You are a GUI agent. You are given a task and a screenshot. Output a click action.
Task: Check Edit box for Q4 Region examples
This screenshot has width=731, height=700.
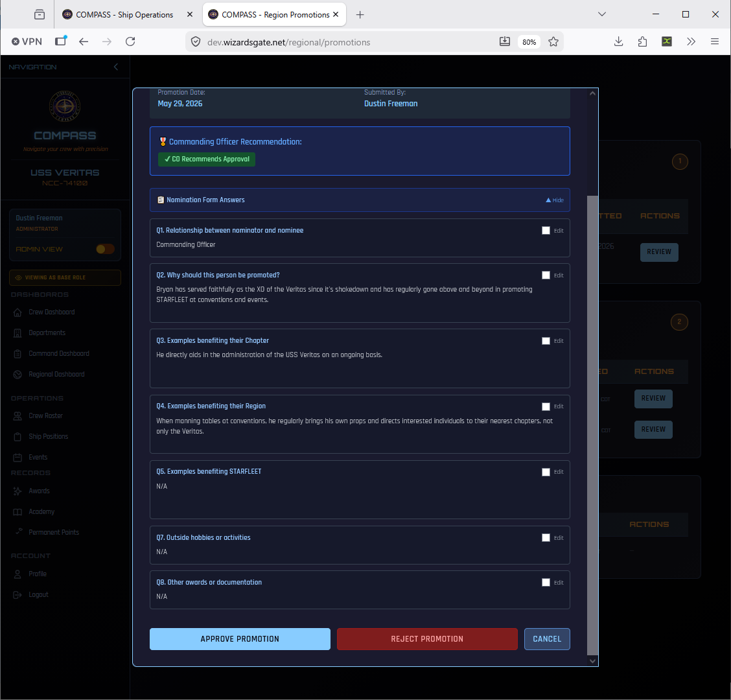tap(546, 406)
